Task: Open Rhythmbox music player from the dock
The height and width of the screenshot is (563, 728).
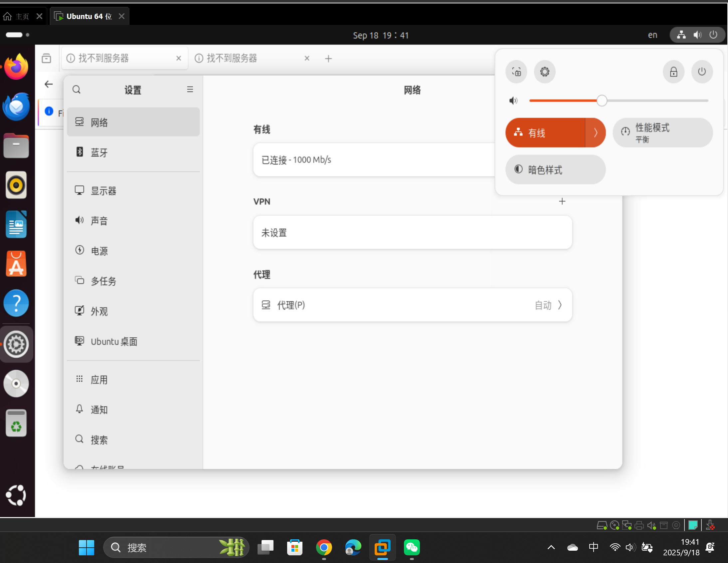Action: pyautogui.click(x=16, y=185)
